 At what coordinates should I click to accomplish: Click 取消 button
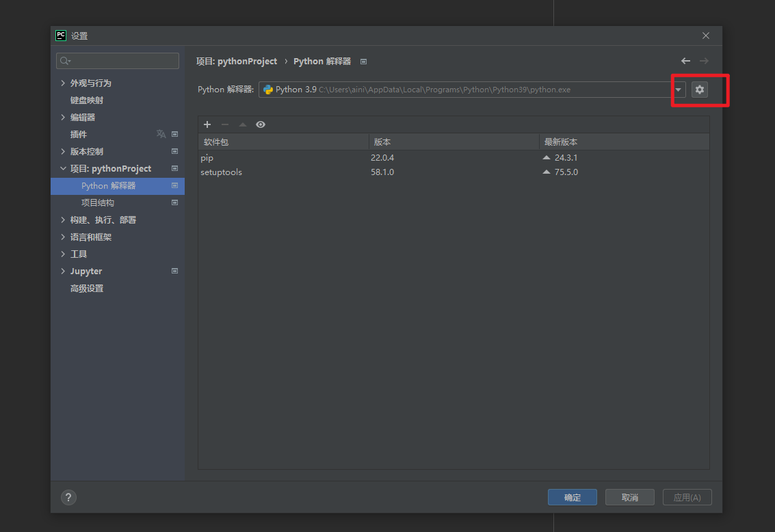coord(630,497)
